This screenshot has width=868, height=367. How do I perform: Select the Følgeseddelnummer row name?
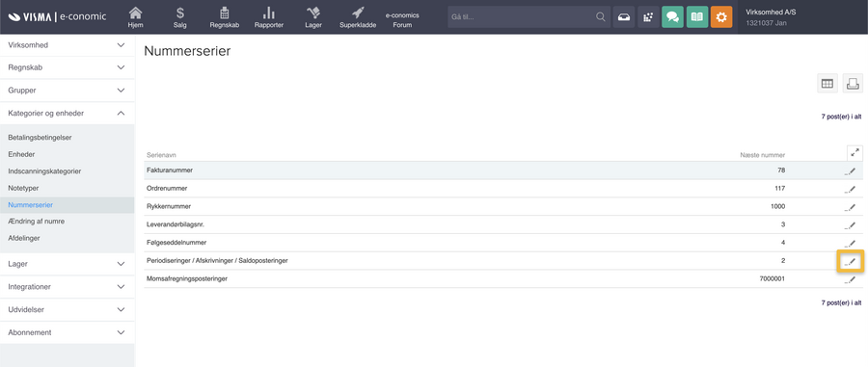tap(176, 243)
